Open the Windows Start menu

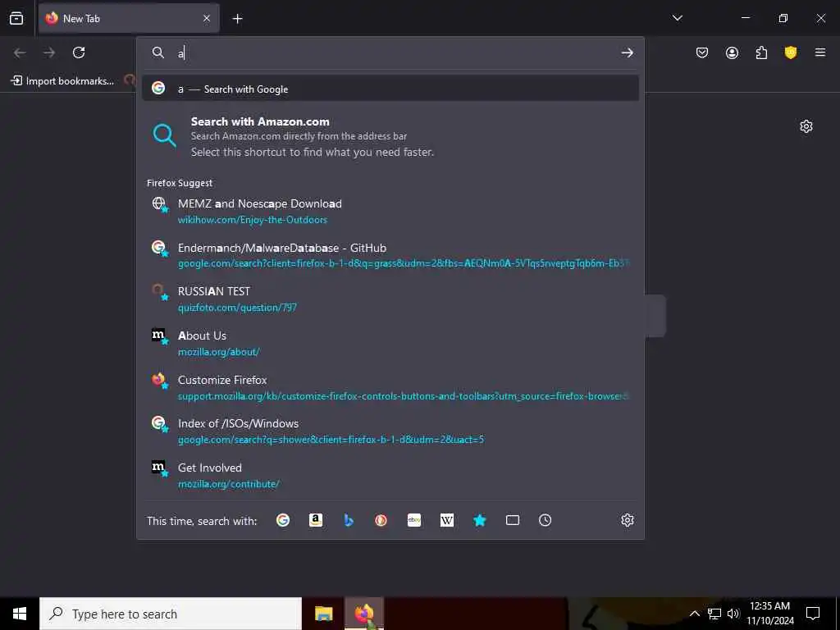click(20, 614)
